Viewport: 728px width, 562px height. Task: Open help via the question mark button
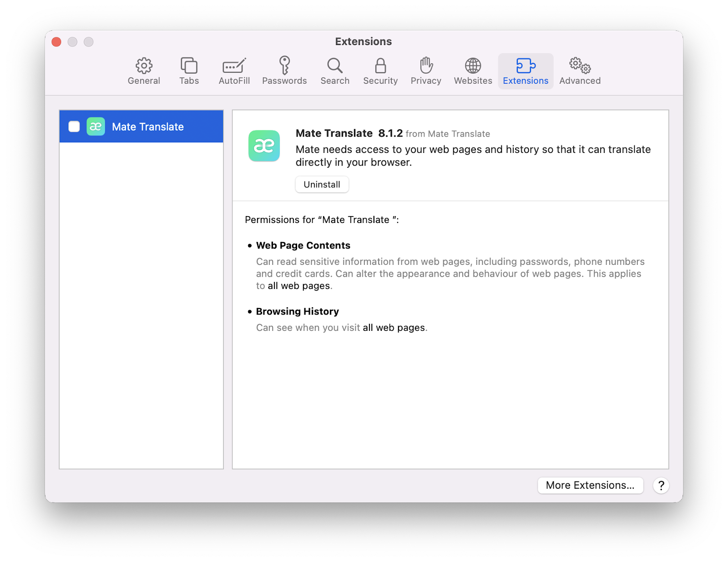[661, 486]
